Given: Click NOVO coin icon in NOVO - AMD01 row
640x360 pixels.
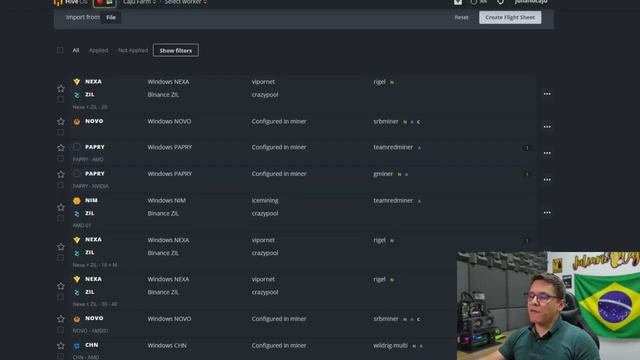Looking at the screenshot, I should pos(77,319).
